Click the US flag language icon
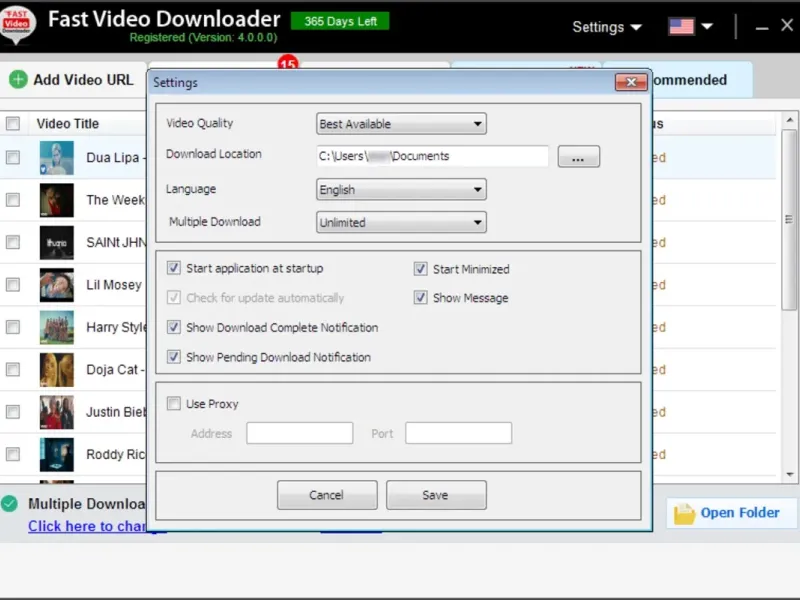 coord(681,27)
